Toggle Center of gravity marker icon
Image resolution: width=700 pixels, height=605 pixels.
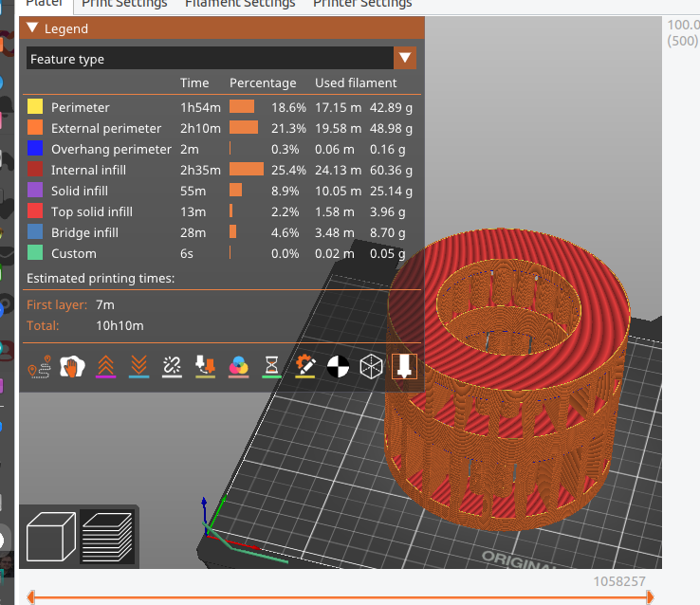coord(338,367)
